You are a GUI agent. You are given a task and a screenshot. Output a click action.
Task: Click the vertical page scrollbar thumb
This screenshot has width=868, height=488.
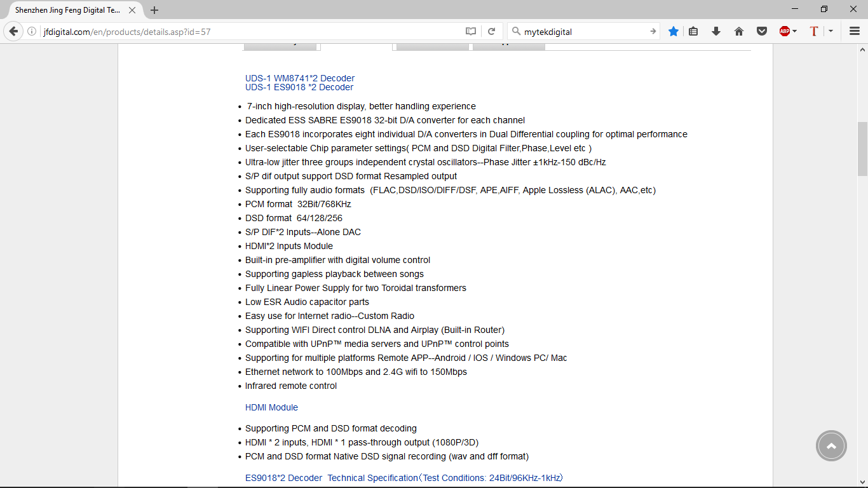click(862, 149)
